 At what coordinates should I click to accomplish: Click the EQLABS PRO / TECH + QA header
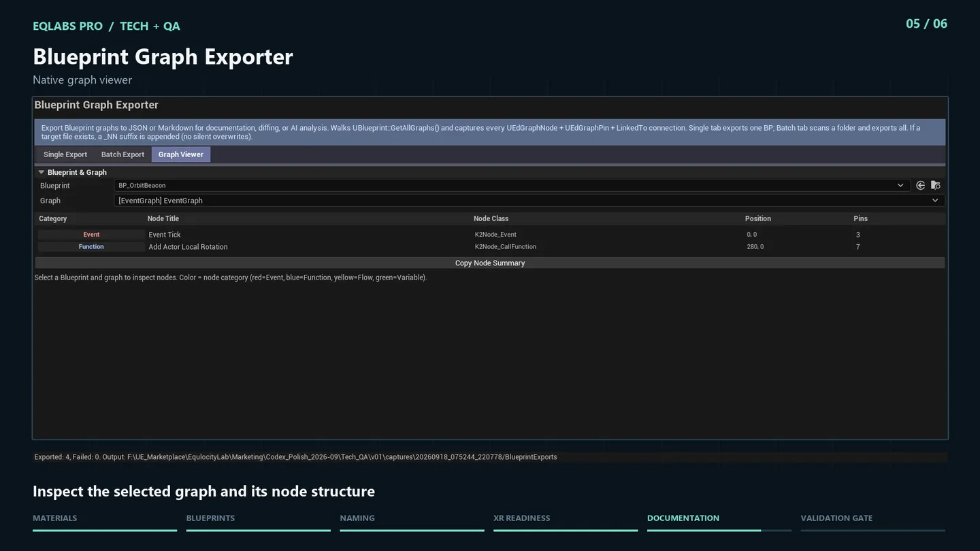point(107,26)
